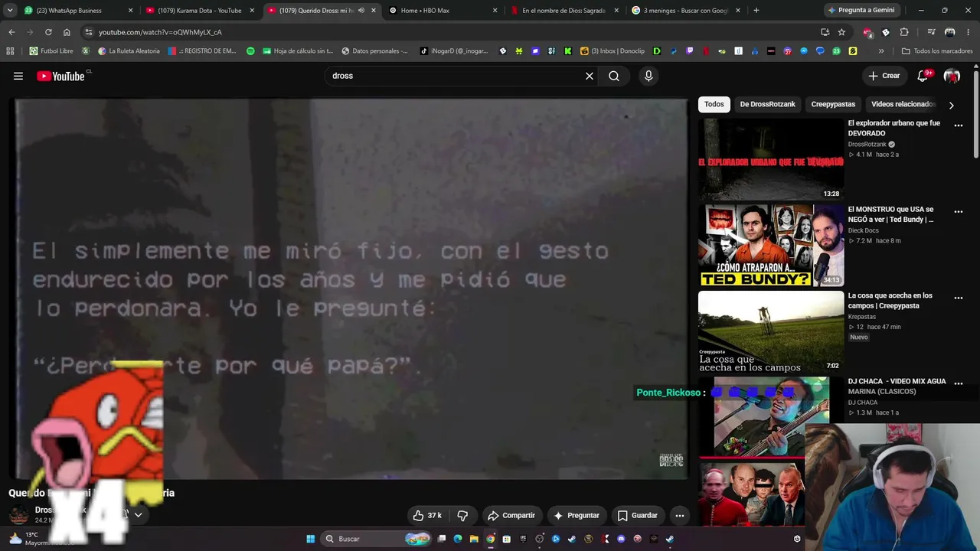Open the bookmarks apps grid icon
The width and height of the screenshot is (980, 551).
[x=10, y=51]
